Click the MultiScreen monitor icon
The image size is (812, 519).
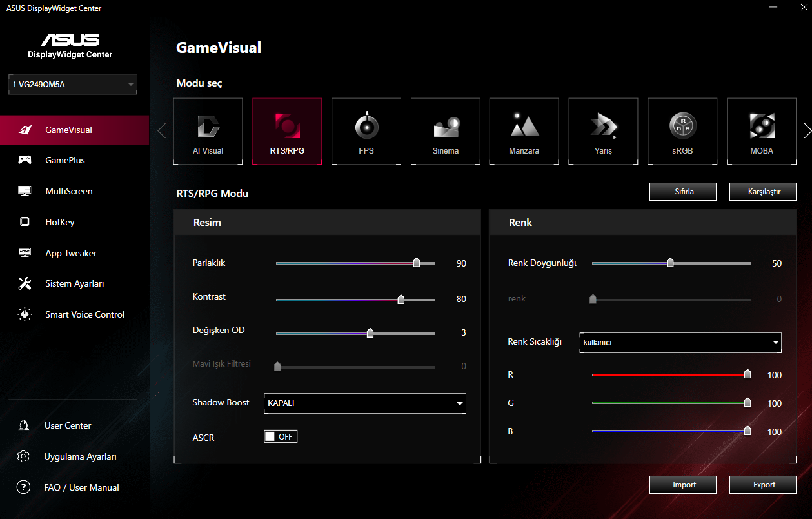(25, 191)
